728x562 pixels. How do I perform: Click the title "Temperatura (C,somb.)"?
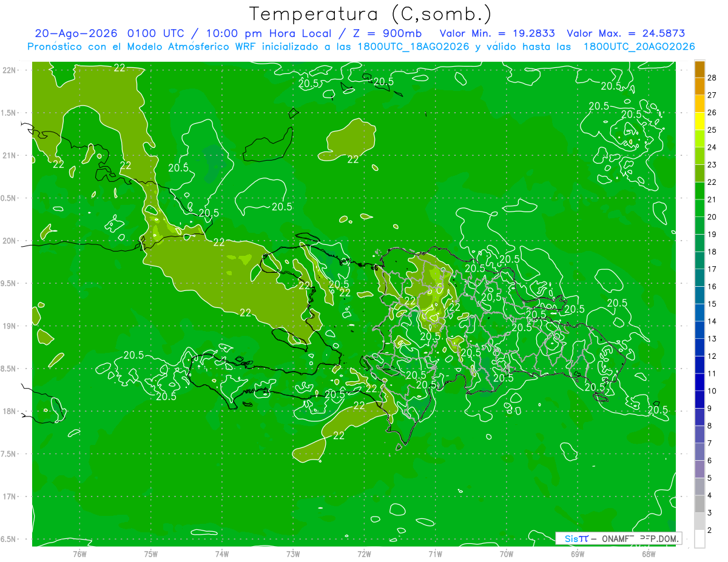pyautogui.click(x=371, y=14)
